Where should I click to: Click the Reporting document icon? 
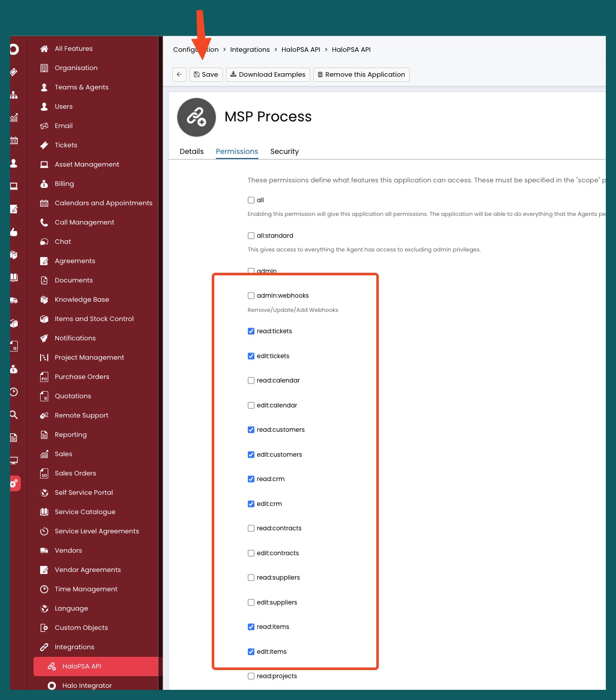pyautogui.click(x=44, y=435)
